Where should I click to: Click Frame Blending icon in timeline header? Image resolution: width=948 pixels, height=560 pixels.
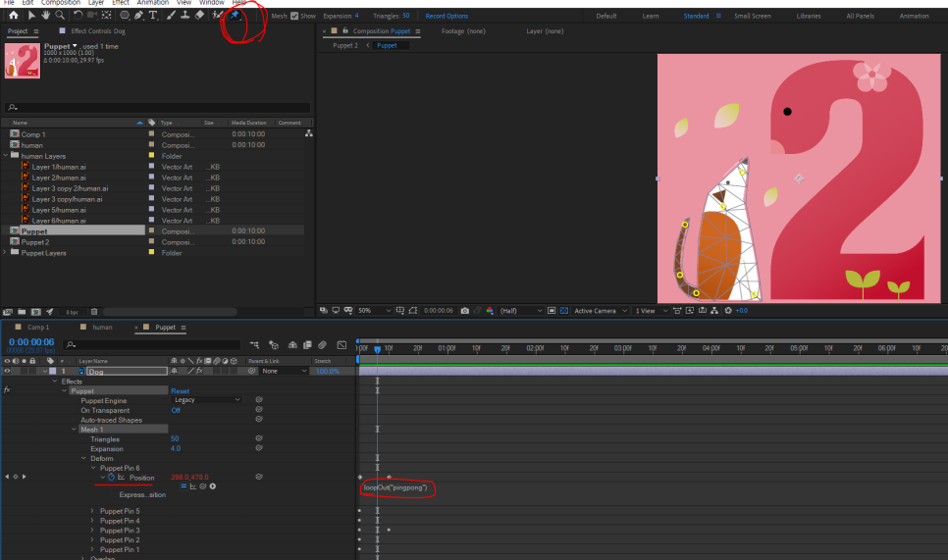coord(307,345)
